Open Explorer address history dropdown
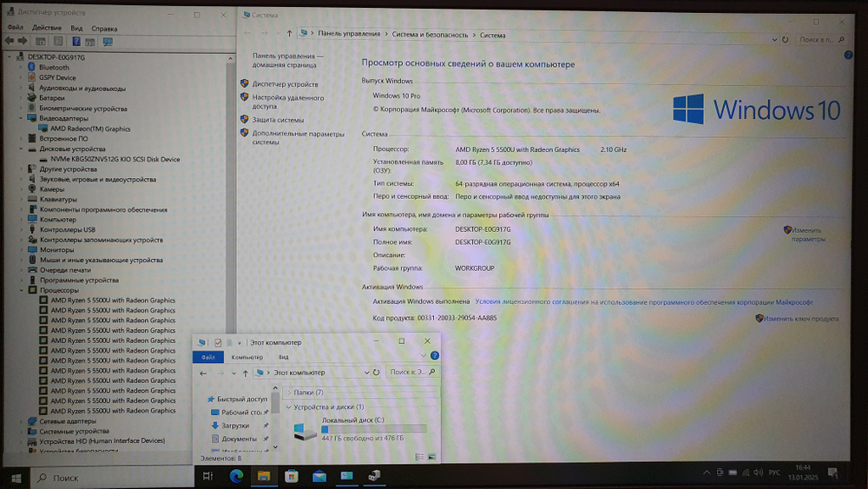This screenshot has height=489, width=868. 366,373
